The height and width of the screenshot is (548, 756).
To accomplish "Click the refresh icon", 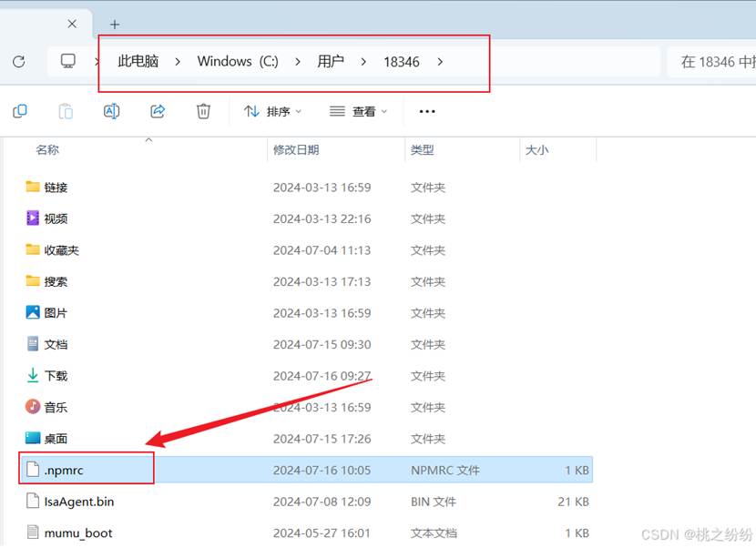I will [x=19, y=62].
